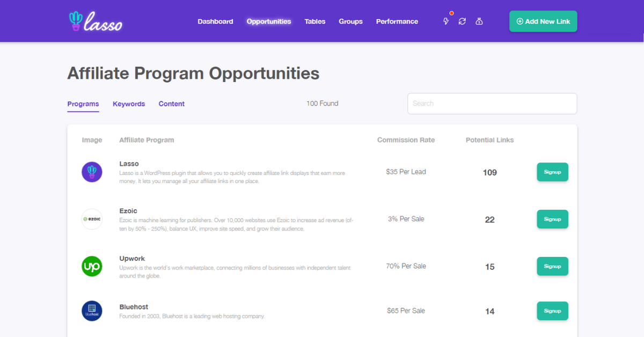This screenshot has width=644, height=337.
Task: Click the Affiliate Program Opportunities heading
Action: (193, 74)
